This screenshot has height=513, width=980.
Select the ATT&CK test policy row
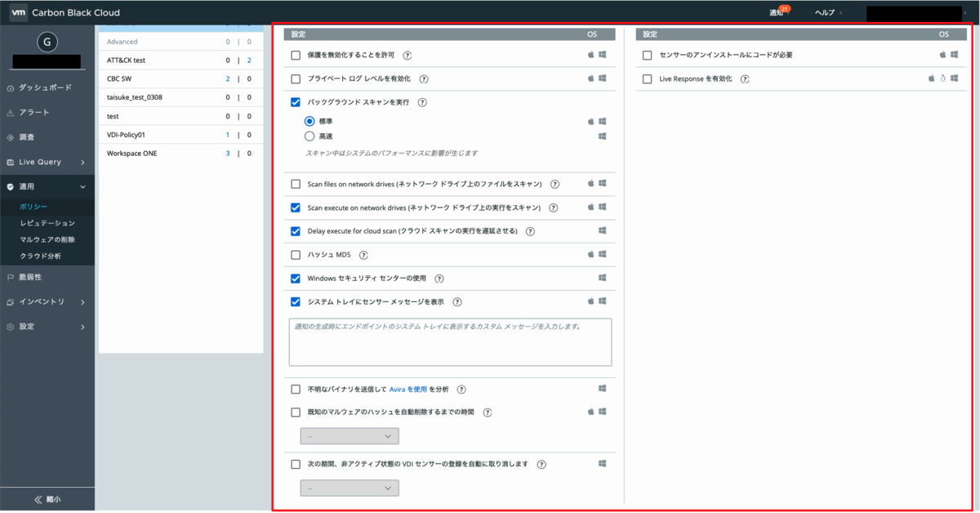pos(180,60)
